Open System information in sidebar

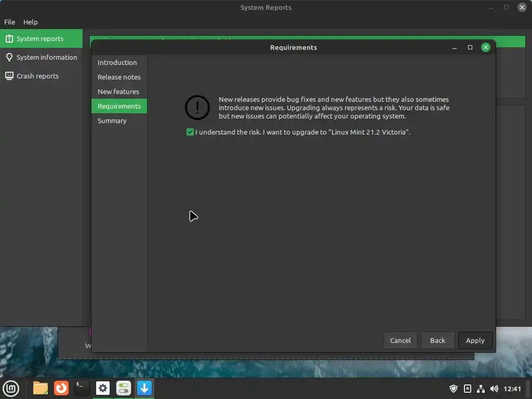point(41,57)
